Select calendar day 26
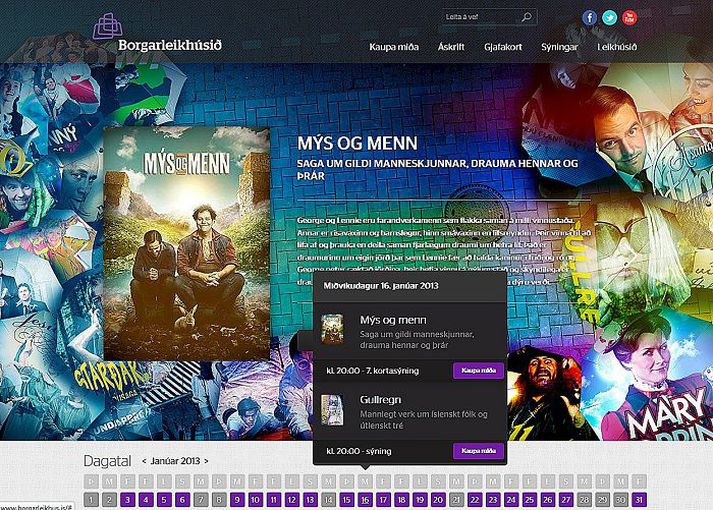This screenshot has height=510, width=713. (547, 500)
